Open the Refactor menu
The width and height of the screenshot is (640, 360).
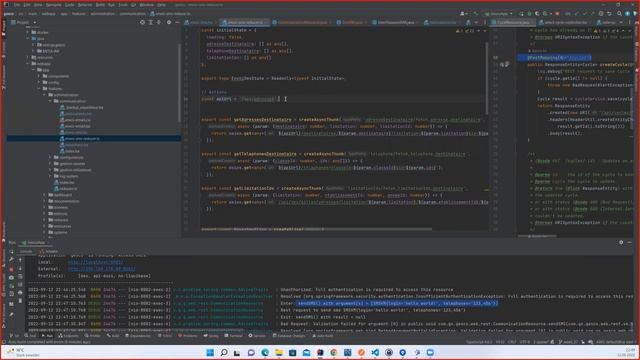point(85,5)
